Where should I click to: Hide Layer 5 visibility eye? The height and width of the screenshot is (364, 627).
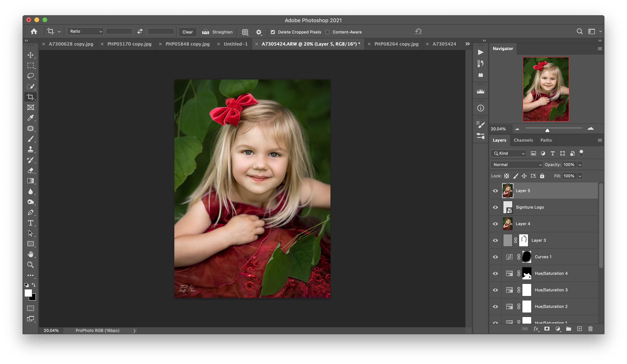tap(495, 190)
